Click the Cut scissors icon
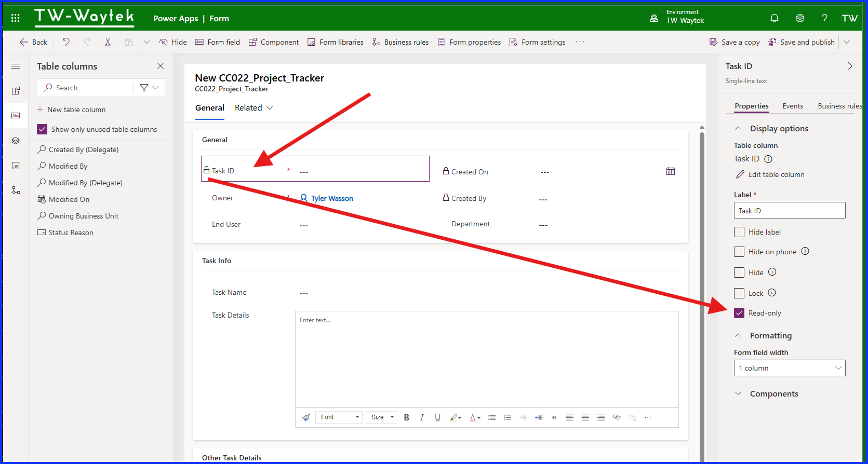Screen dimensions: 868x464 pos(108,42)
